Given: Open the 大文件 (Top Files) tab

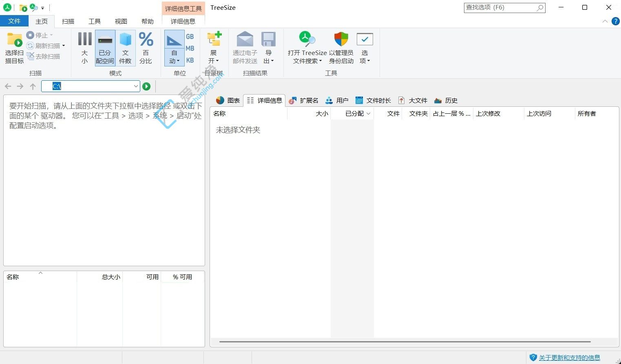Looking at the screenshot, I should click(x=413, y=100).
